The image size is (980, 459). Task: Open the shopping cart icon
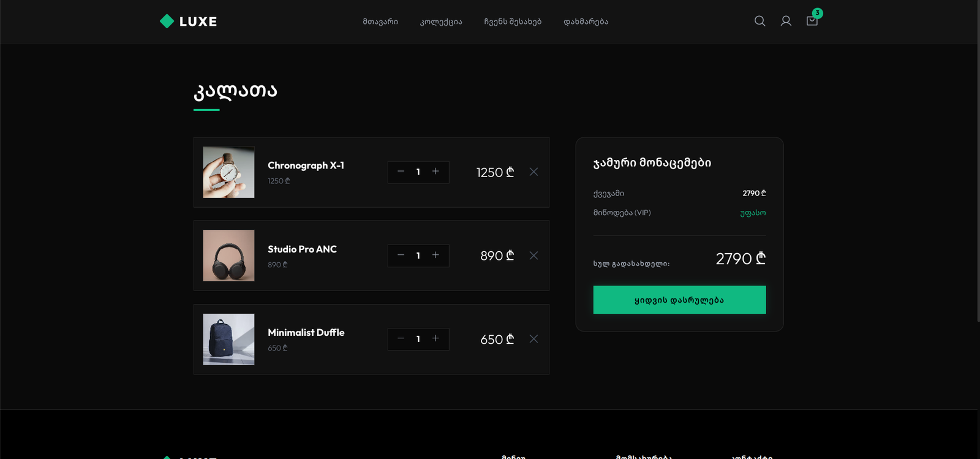[812, 21]
